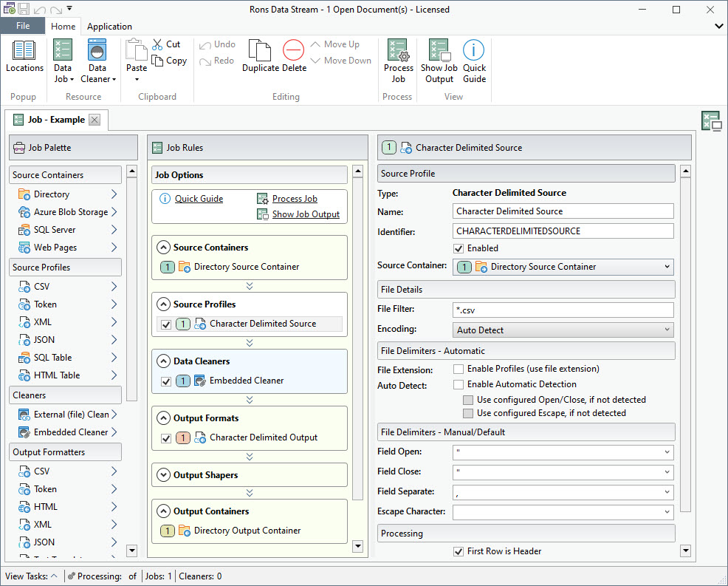728x586 pixels.
Task: Click into the File Filter input field
Action: [x=563, y=310]
